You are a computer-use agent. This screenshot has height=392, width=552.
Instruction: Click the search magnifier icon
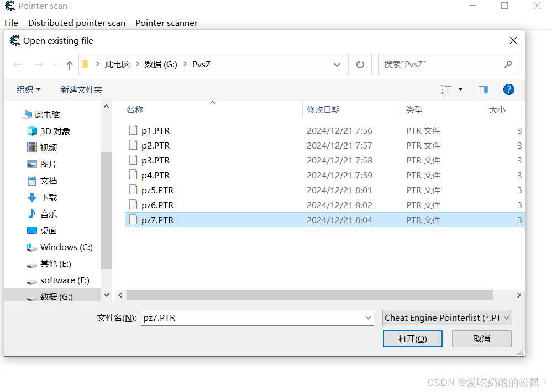pos(508,65)
